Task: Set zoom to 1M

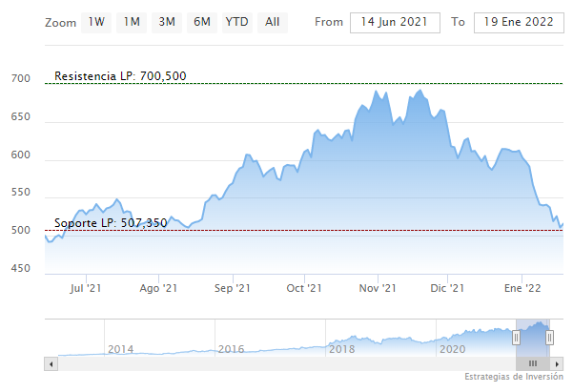Action: (x=132, y=21)
